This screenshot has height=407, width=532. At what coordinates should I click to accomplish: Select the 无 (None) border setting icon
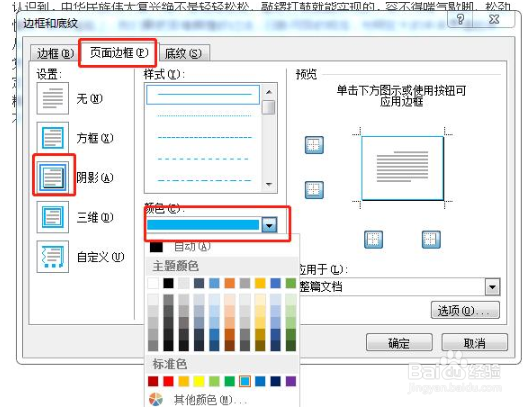53,98
